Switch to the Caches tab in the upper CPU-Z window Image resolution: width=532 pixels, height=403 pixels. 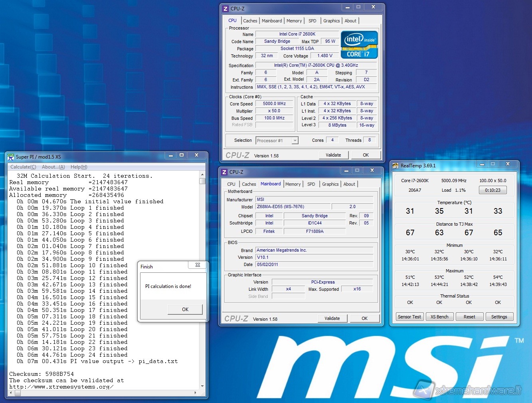click(x=250, y=21)
